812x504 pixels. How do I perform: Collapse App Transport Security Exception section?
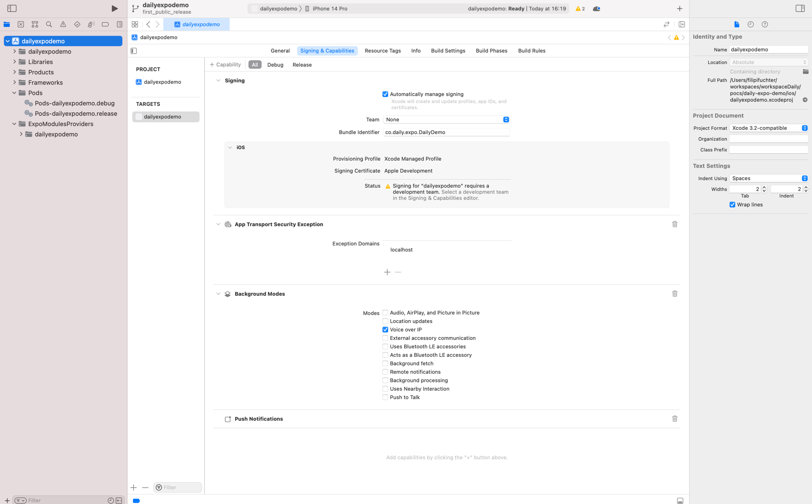click(x=218, y=224)
